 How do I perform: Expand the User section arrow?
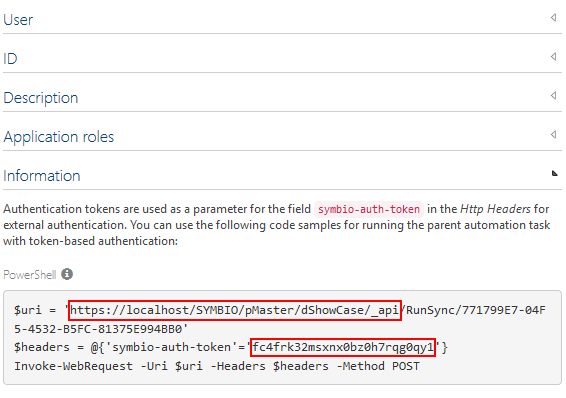pyautogui.click(x=553, y=17)
